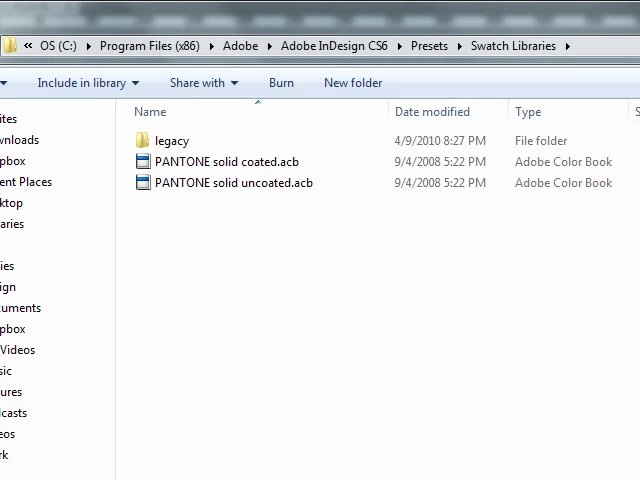
Task: Select PANTONE solid uncoated.acb file name
Action: coord(234,183)
